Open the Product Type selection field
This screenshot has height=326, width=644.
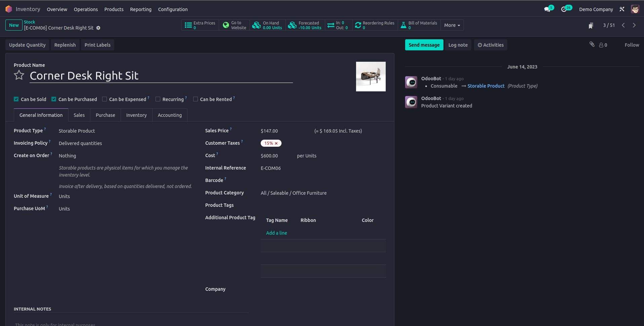pos(124,131)
